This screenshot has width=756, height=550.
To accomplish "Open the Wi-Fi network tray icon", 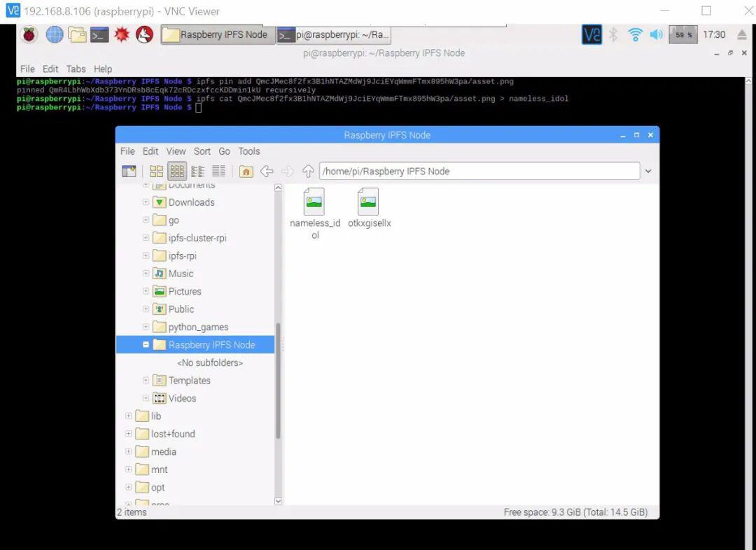I will (x=635, y=35).
